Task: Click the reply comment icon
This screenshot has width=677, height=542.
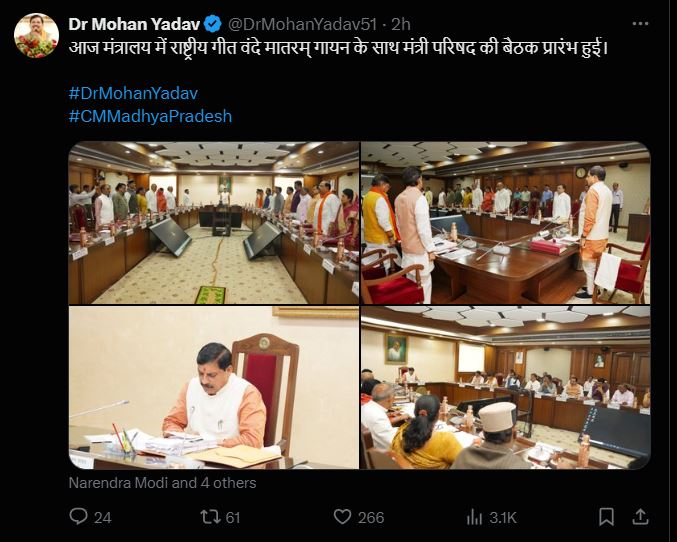Action: (79, 516)
